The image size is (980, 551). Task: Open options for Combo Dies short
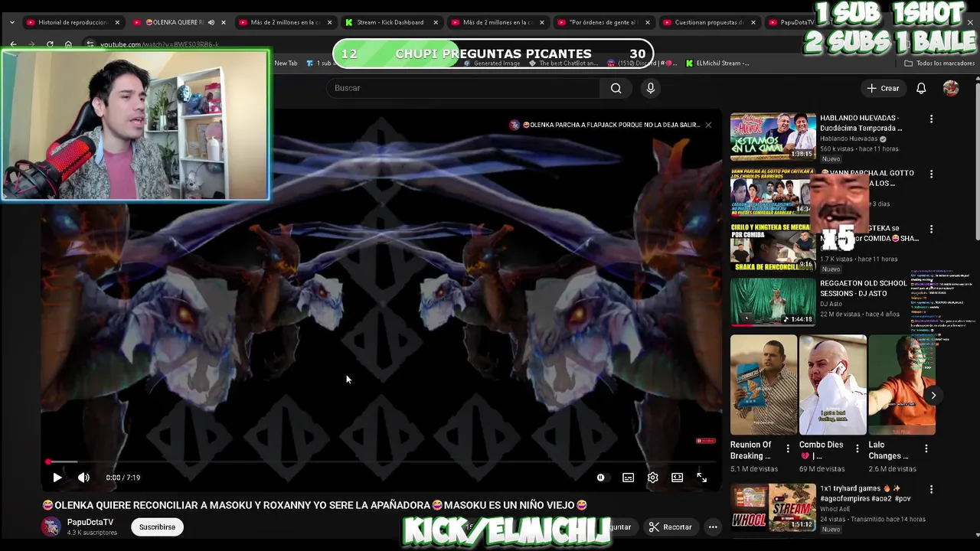coord(857,448)
